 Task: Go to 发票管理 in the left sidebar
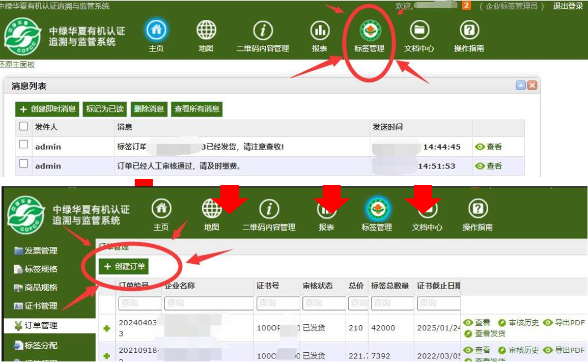pos(42,250)
